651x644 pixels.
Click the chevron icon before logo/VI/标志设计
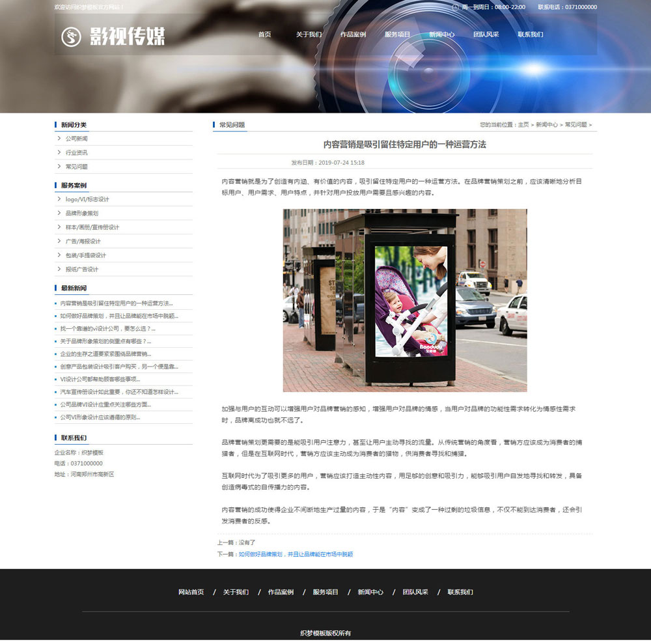60,199
